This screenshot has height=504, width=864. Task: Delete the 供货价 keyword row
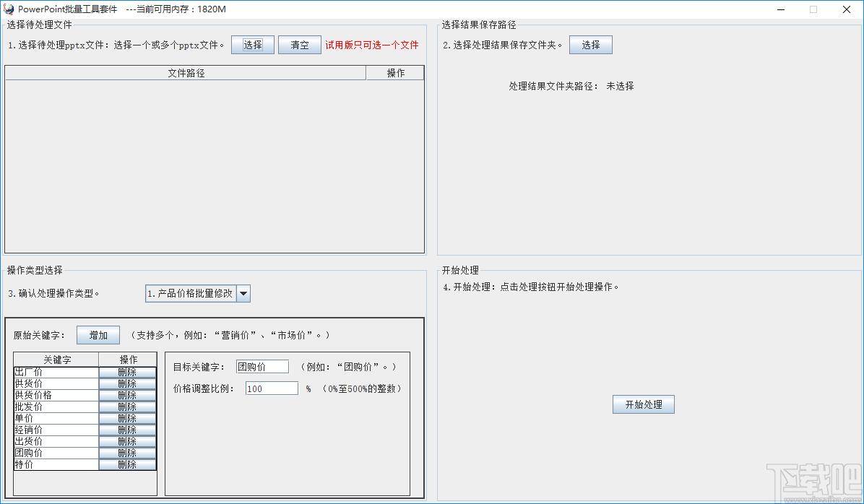127,384
